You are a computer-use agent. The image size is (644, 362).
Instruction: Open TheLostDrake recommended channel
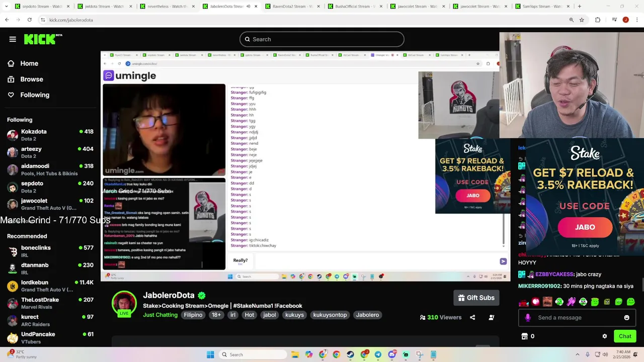[x=50, y=303]
